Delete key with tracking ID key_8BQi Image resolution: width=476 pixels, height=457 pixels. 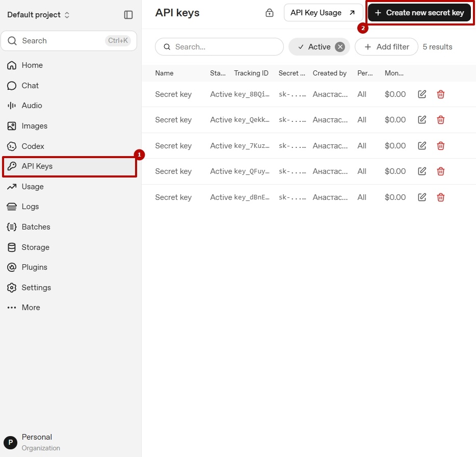point(440,94)
